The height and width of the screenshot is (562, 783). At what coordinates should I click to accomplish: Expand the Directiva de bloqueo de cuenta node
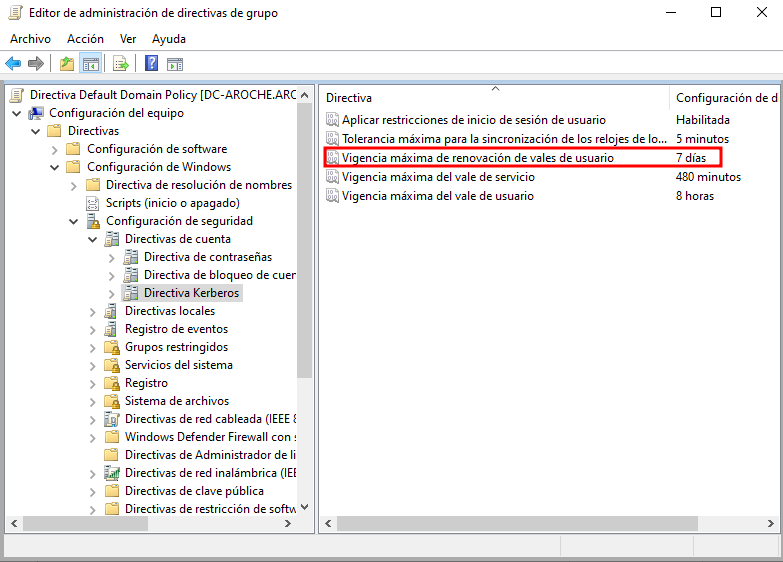point(111,275)
